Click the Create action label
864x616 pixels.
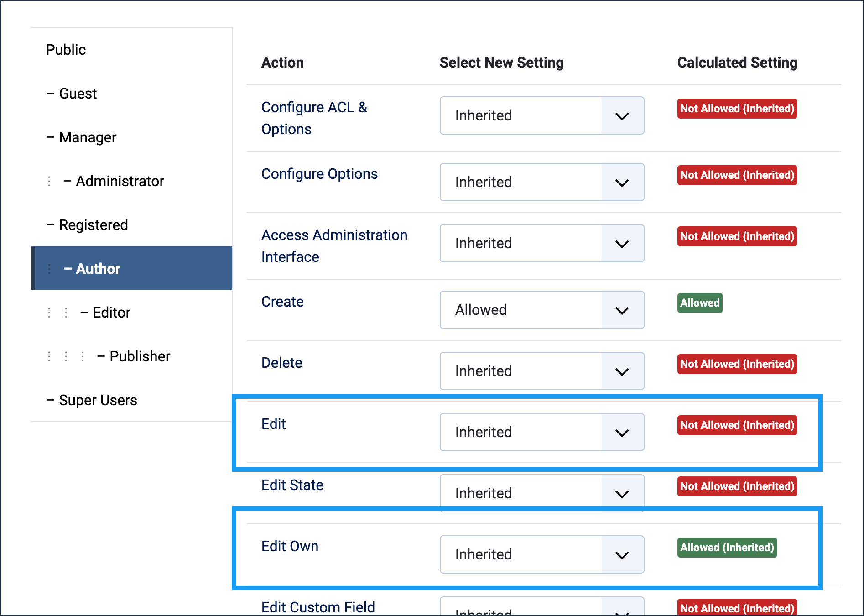click(x=282, y=302)
